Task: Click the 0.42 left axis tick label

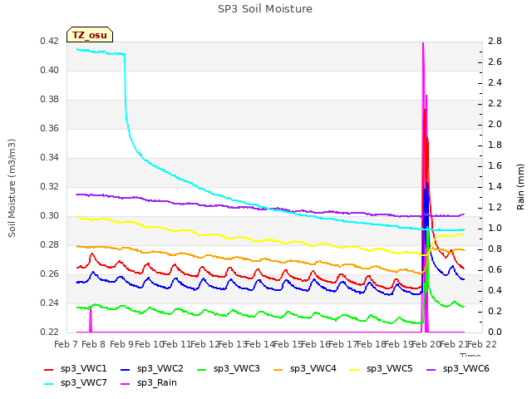Action: pyautogui.click(x=49, y=42)
